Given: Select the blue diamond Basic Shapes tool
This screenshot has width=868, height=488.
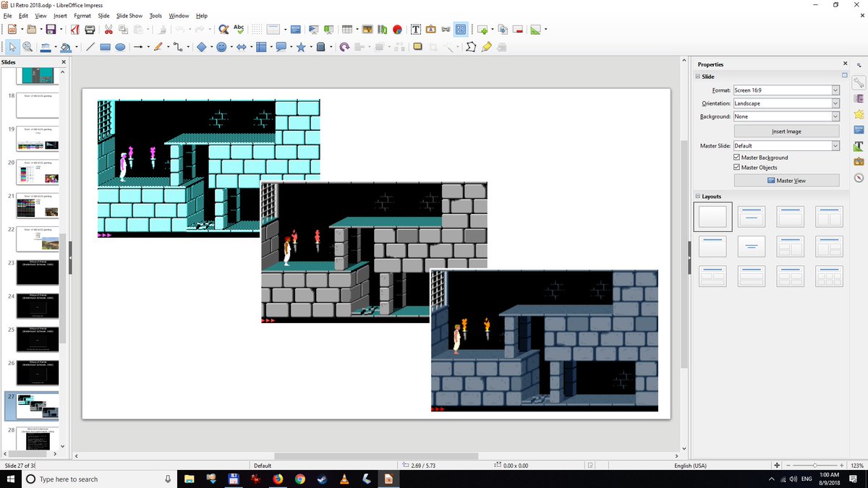Looking at the screenshot, I should coord(201,47).
